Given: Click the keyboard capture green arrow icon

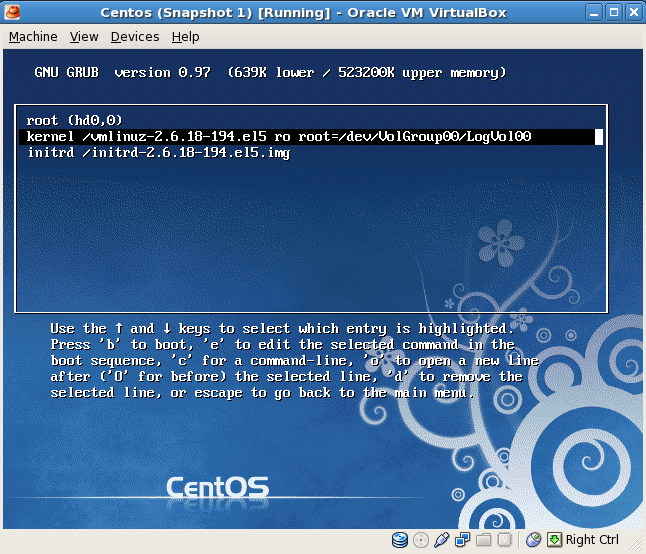Looking at the screenshot, I should tap(555, 540).
